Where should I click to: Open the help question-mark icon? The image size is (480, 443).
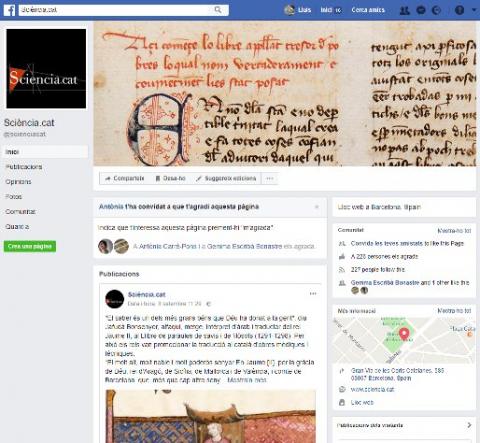click(459, 10)
